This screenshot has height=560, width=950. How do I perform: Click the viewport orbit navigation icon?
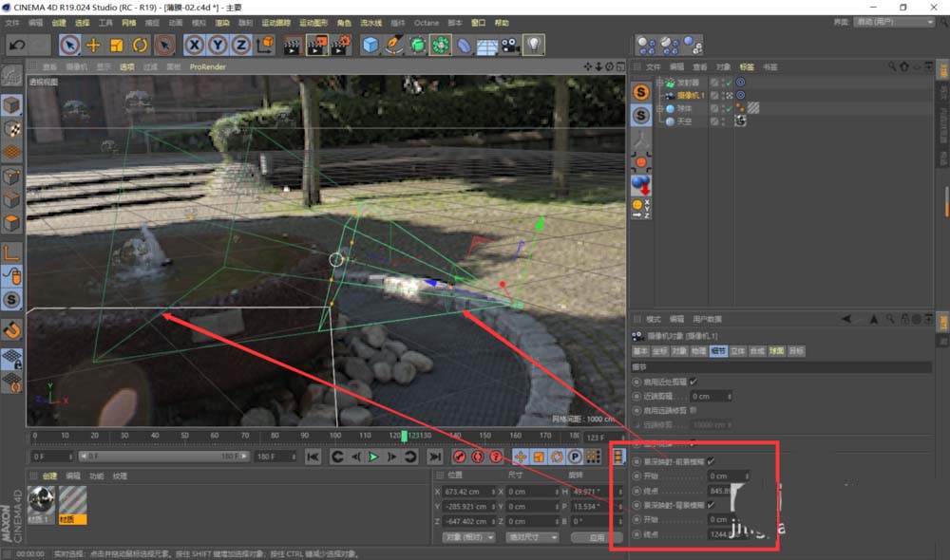[x=610, y=66]
